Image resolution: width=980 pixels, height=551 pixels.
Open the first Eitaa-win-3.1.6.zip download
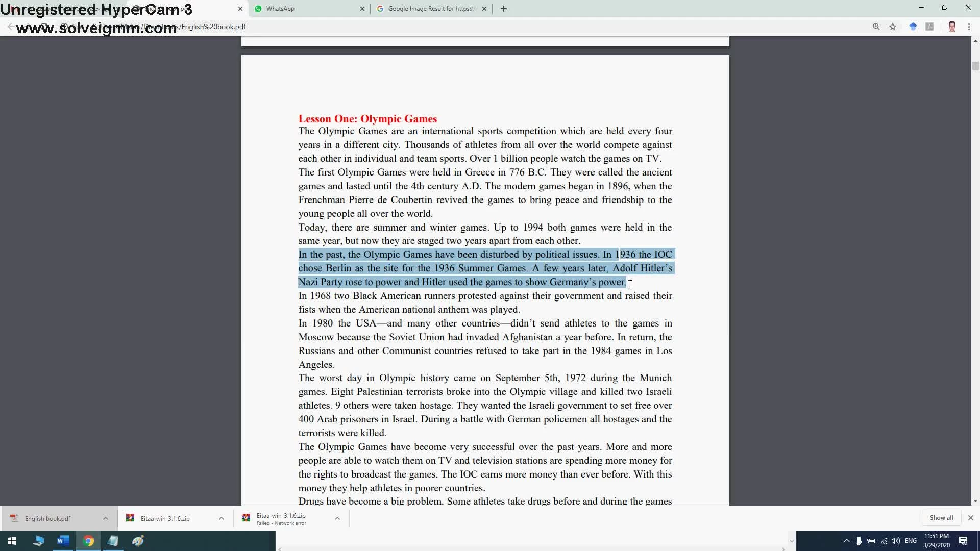pyautogui.click(x=165, y=518)
